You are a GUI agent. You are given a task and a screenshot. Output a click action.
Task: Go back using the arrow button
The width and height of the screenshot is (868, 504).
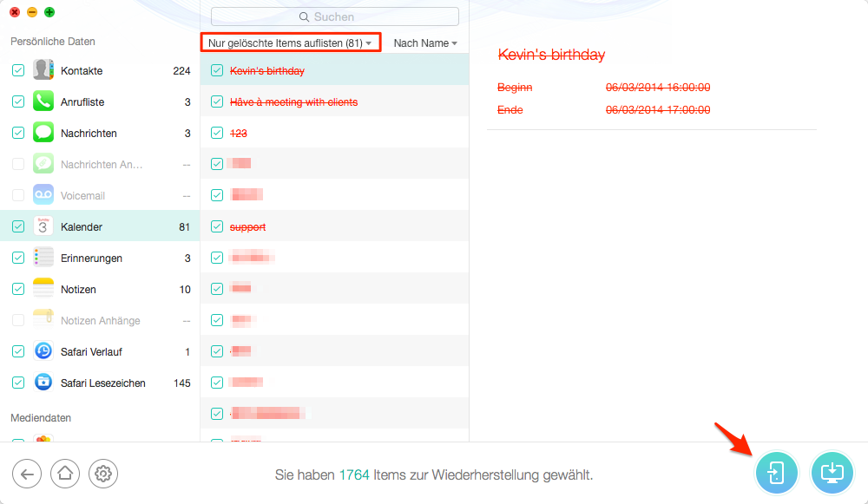(27, 475)
